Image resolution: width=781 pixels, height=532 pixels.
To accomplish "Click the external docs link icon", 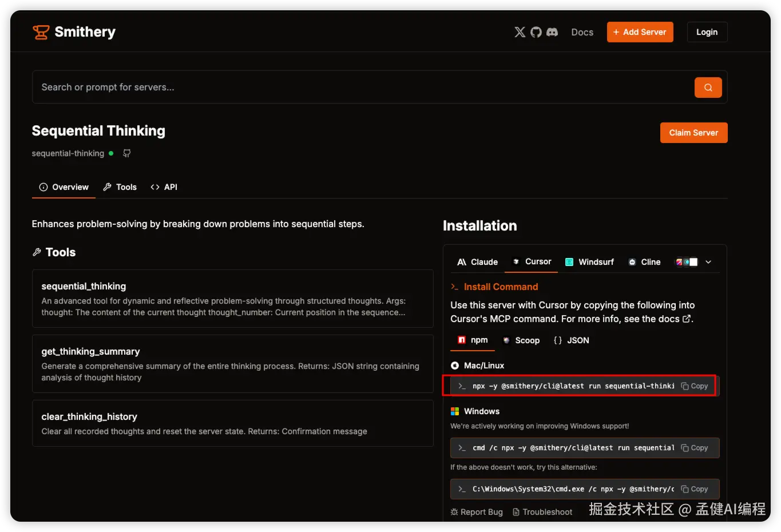I will 687,319.
